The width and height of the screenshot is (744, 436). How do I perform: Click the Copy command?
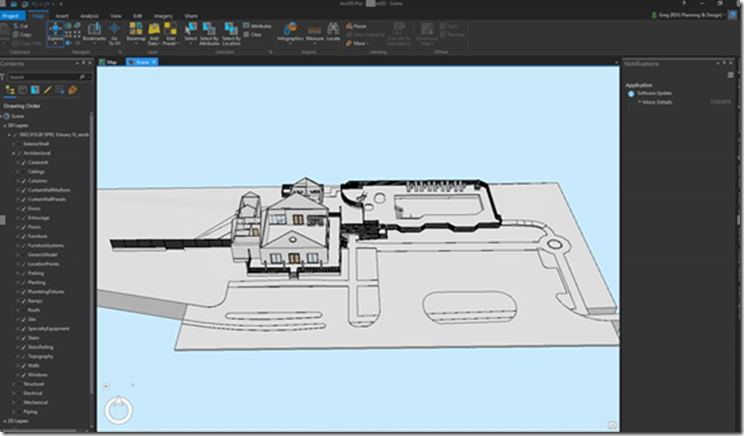[x=22, y=35]
